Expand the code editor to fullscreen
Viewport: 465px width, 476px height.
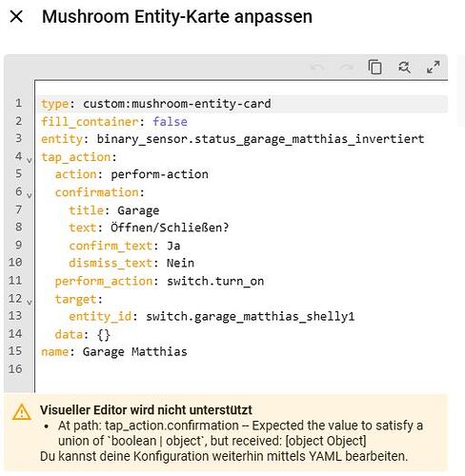point(434,68)
